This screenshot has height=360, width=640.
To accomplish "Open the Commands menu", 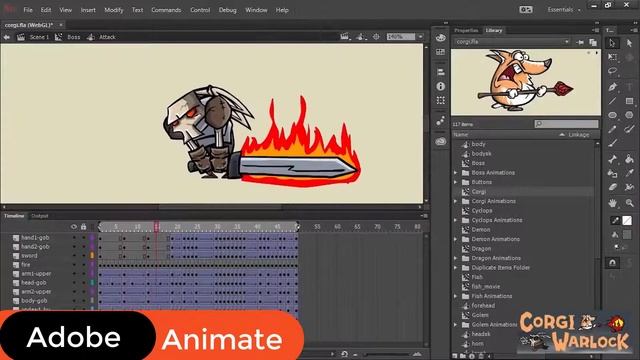I will (x=166, y=10).
